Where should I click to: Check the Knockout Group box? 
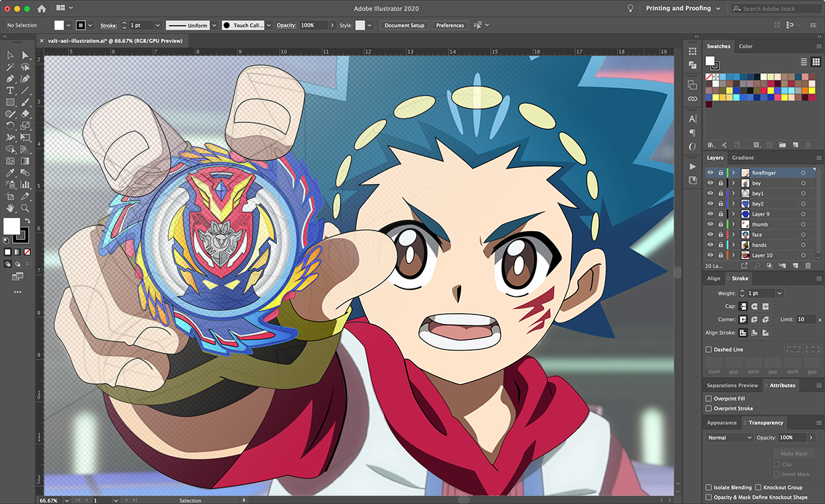point(758,487)
